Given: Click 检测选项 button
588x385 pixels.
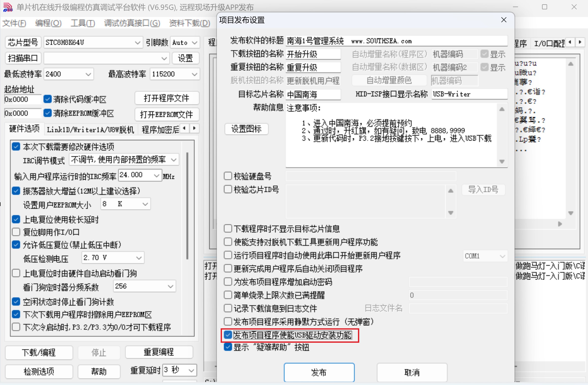Looking at the screenshot, I should pos(39,371).
